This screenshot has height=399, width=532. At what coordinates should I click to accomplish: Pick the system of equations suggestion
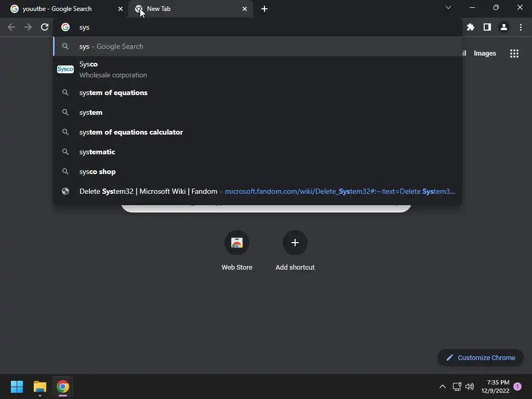(x=258, y=92)
